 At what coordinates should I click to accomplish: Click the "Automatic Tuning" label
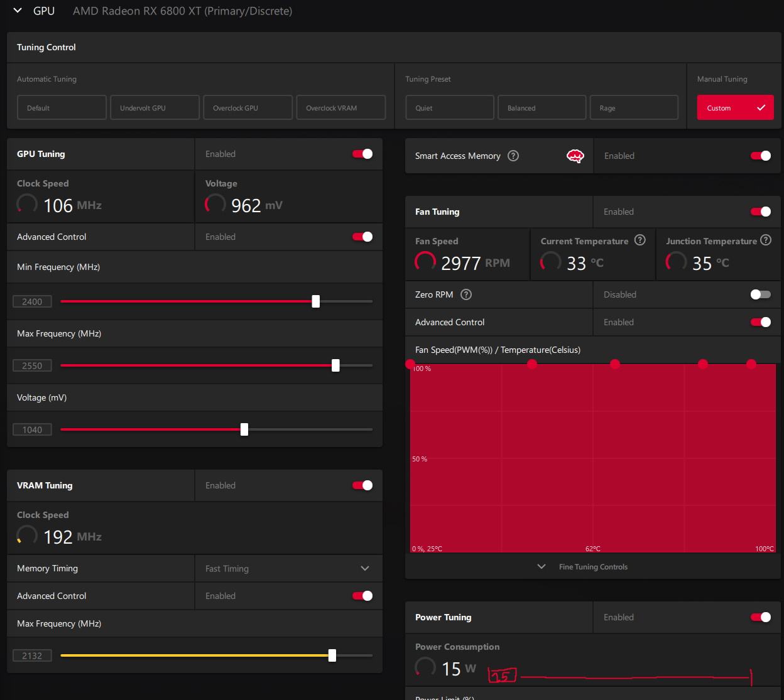click(x=46, y=79)
